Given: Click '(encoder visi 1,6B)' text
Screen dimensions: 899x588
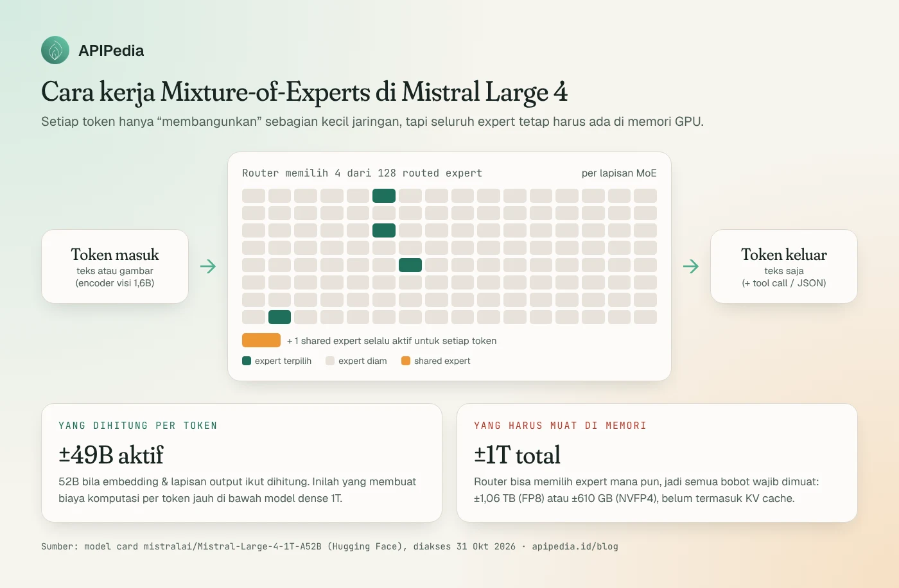Looking at the screenshot, I should tap(115, 283).
